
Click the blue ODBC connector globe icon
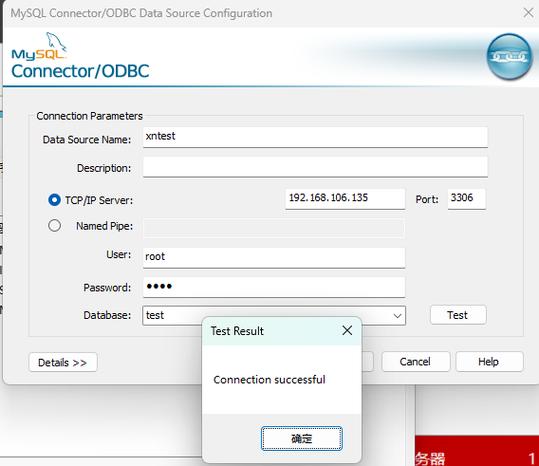pos(509,57)
